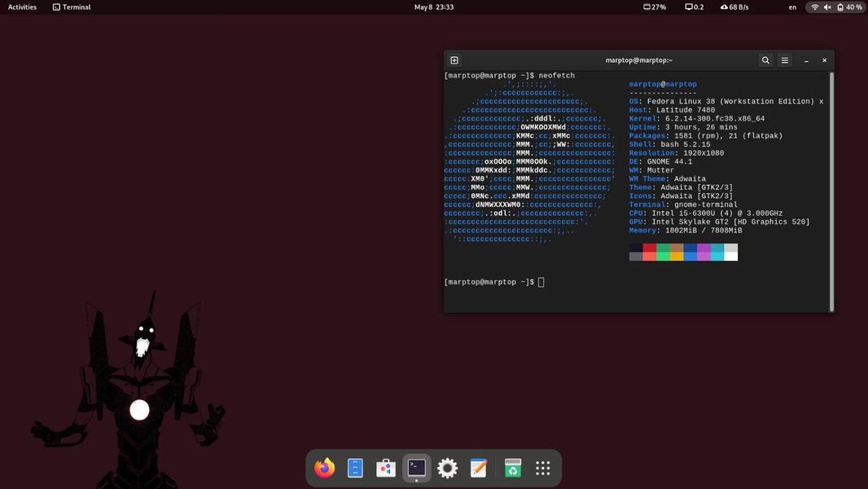This screenshot has width=868, height=489.
Task: Open a new terminal tab
Action: [x=454, y=60]
